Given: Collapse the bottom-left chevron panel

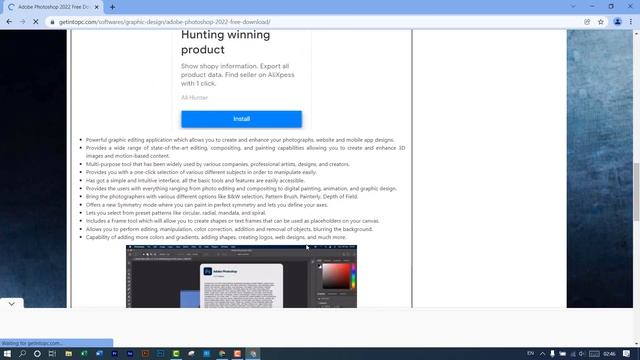Looking at the screenshot, I should [11, 304].
